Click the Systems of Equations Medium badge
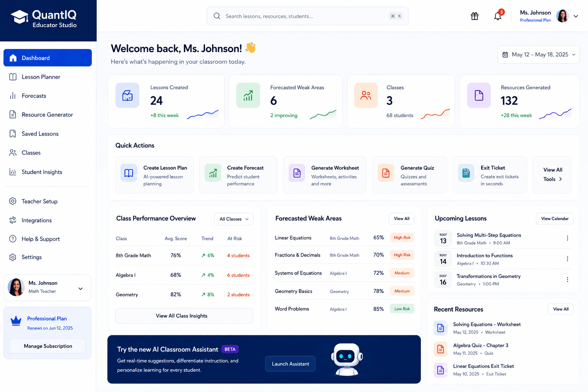Viewport: 588px width, 392px height. pyautogui.click(x=402, y=273)
